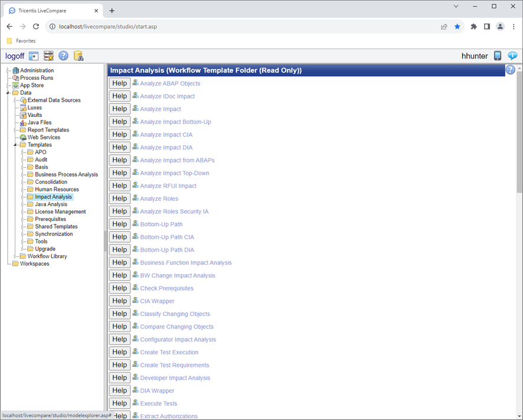Select the Impact Analysis folder

53,197
